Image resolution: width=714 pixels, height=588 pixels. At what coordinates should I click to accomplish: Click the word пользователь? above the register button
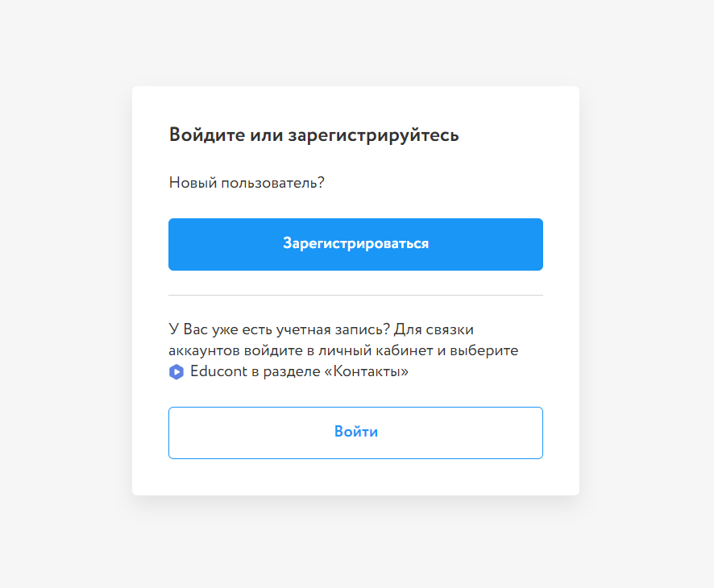click(270, 183)
